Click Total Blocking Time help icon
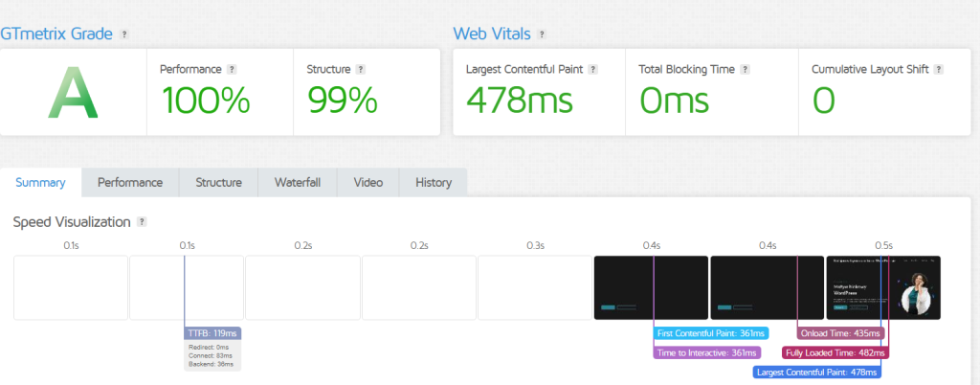 tap(745, 69)
